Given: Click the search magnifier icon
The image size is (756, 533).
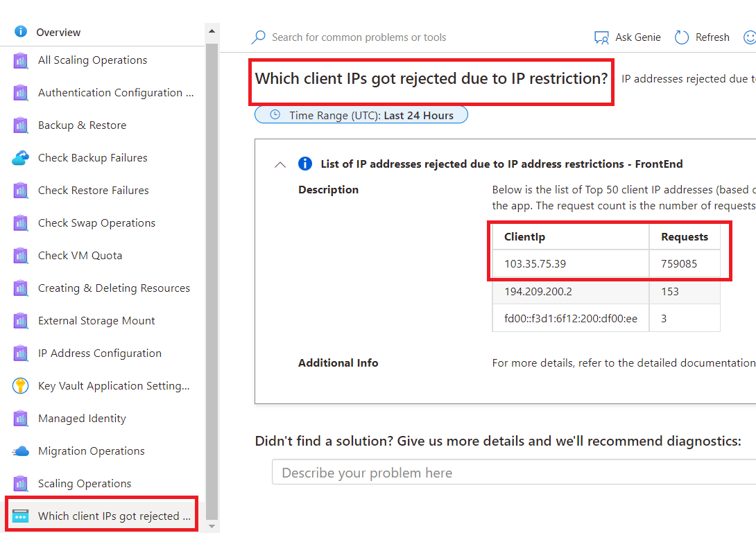Looking at the screenshot, I should (x=258, y=37).
